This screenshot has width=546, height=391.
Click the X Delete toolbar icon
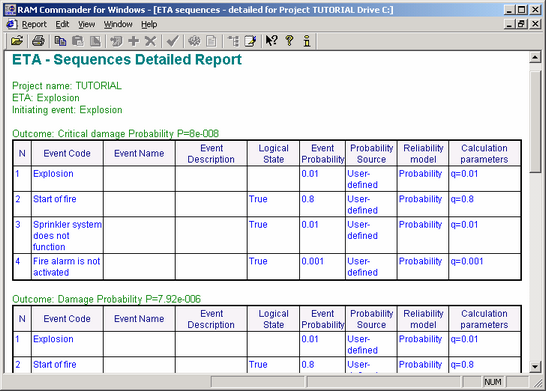tap(150, 41)
